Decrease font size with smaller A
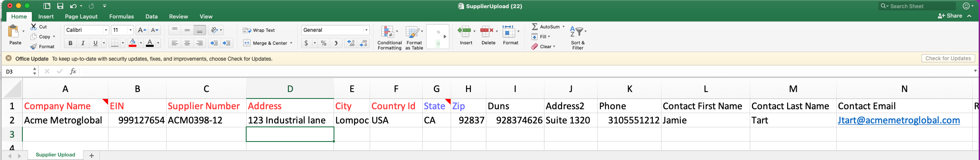Screen dimensions: 980x160 coord(155,30)
